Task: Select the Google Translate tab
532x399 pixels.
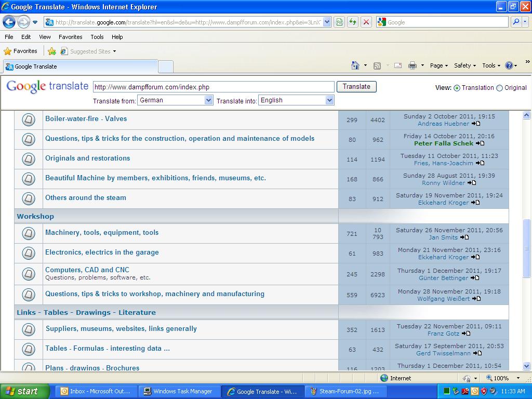Action: pos(81,66)
